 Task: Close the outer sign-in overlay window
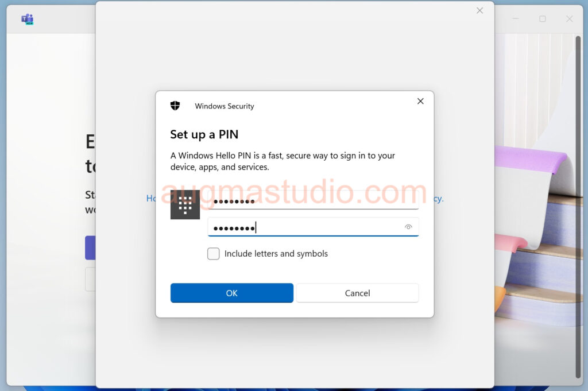pyautogui.click(x=479, y=10)
